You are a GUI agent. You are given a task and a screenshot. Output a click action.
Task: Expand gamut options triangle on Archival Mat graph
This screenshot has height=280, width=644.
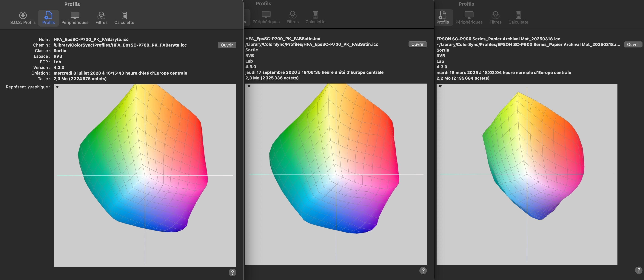coord(440,87)
